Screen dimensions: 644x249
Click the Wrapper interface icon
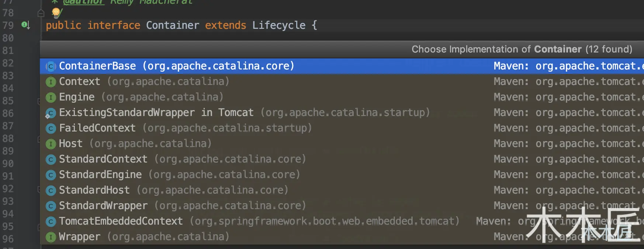[51, 237]
